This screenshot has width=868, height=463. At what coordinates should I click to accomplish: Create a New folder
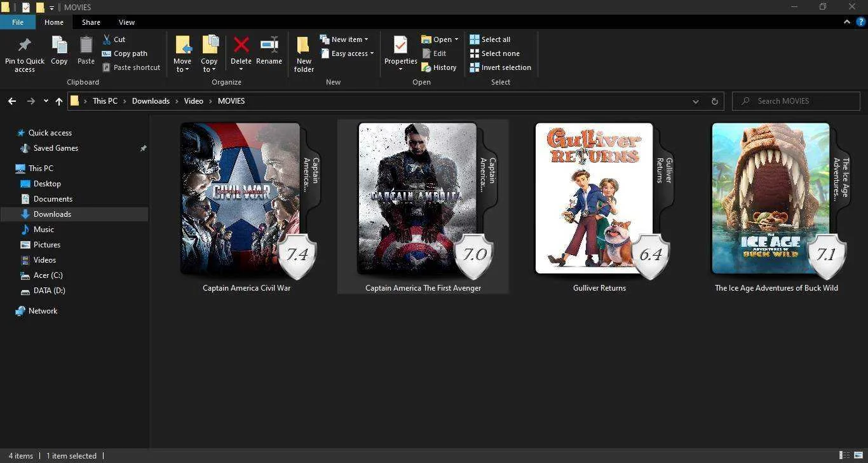coord(304,54)
